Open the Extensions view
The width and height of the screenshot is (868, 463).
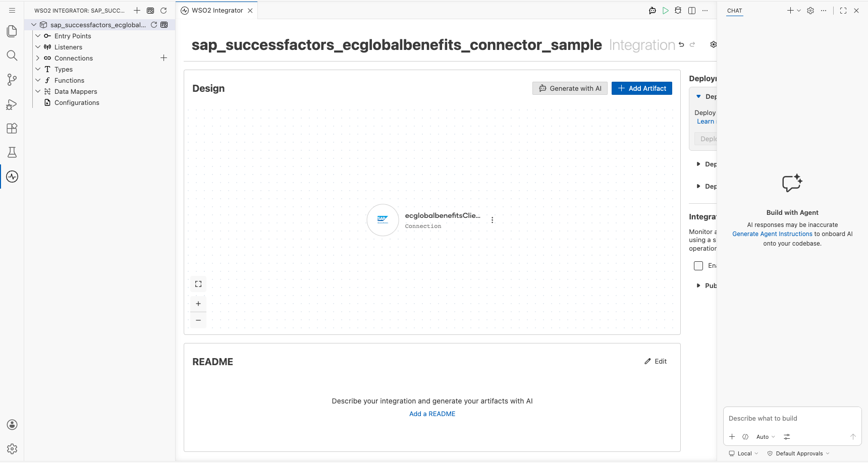coord(12,128)
